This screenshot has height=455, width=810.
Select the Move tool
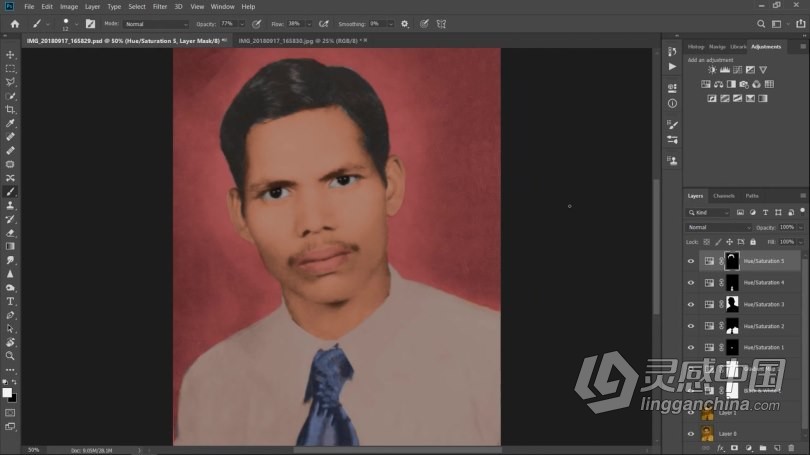10,55
